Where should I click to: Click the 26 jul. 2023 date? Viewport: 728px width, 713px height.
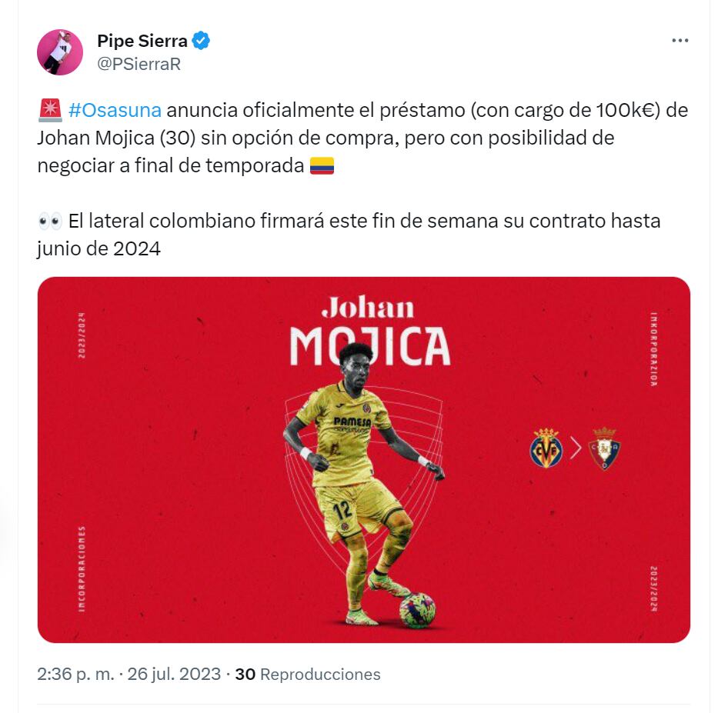click(174, 674)
